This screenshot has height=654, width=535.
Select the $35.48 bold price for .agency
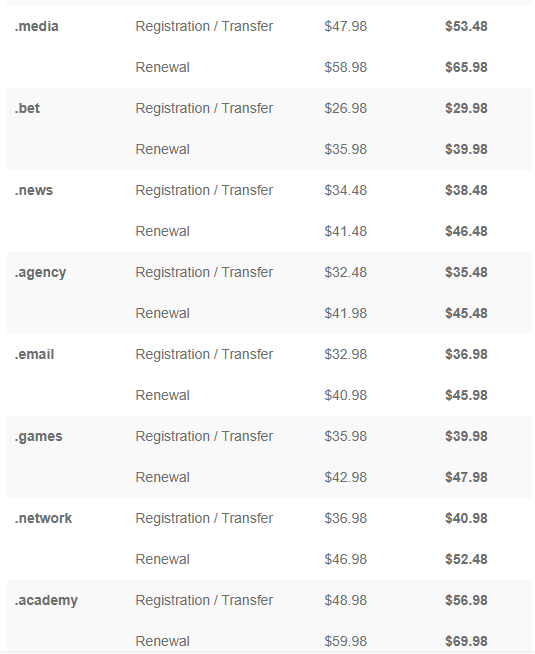tap(466, 272)
